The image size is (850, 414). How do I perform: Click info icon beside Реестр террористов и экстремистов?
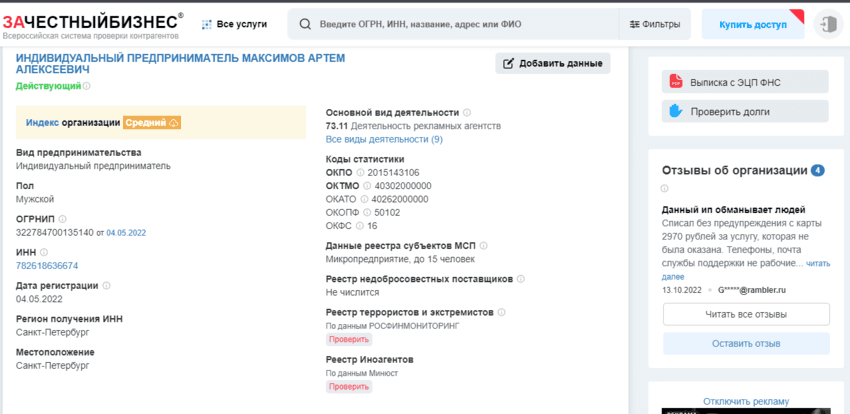[501, 313]
